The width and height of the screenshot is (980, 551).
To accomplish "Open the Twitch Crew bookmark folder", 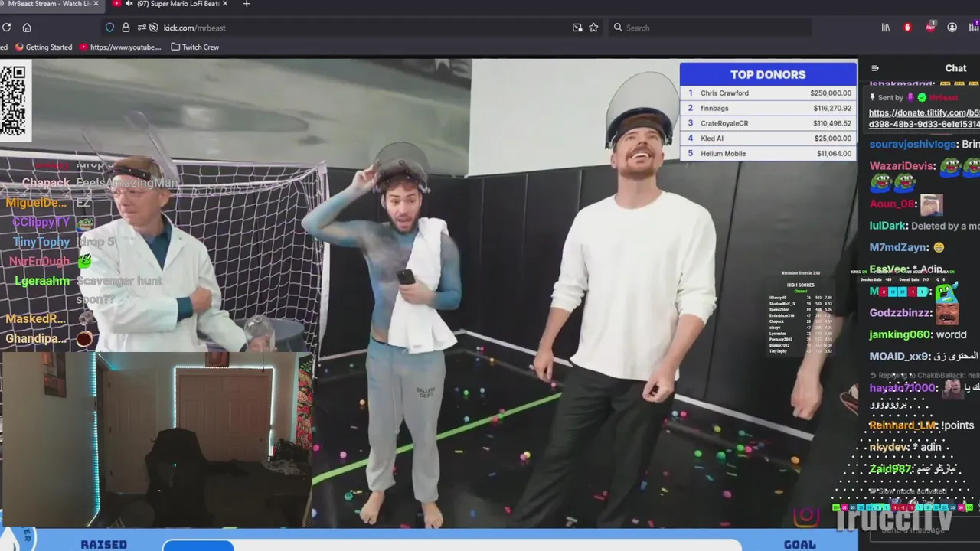I will pyautogui.click(x=195, y=47).
